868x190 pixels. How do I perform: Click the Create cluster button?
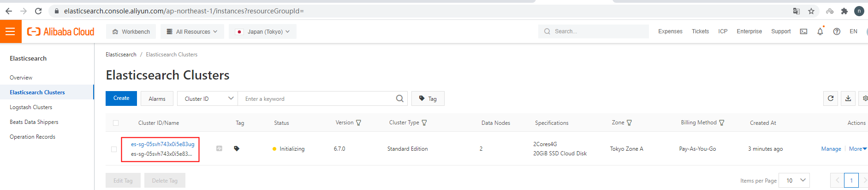coord(121,98)
